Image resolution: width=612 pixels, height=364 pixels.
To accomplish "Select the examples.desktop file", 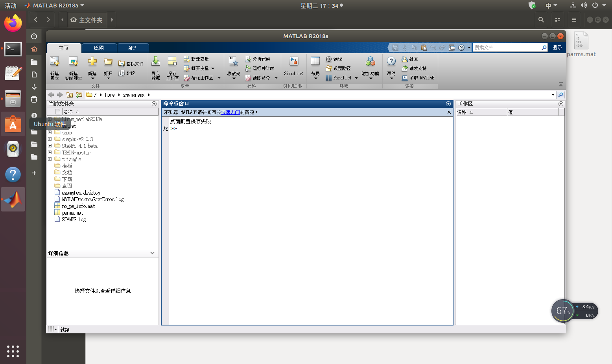I will (x=81, y=193).
